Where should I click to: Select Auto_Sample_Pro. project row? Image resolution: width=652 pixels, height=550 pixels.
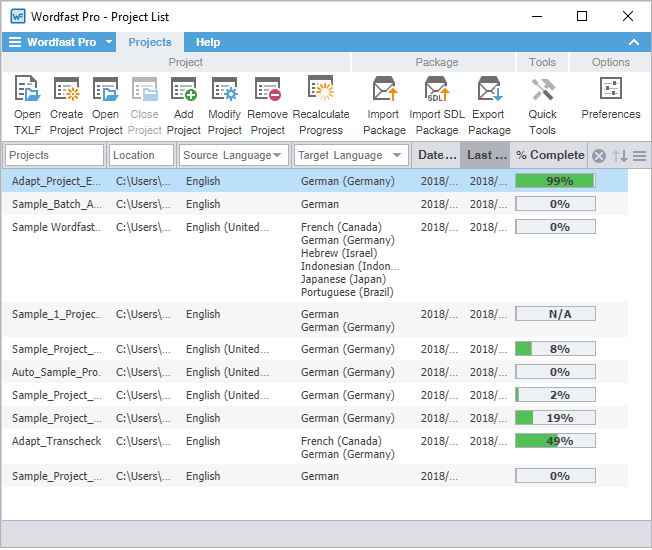(x=315, y=372)
